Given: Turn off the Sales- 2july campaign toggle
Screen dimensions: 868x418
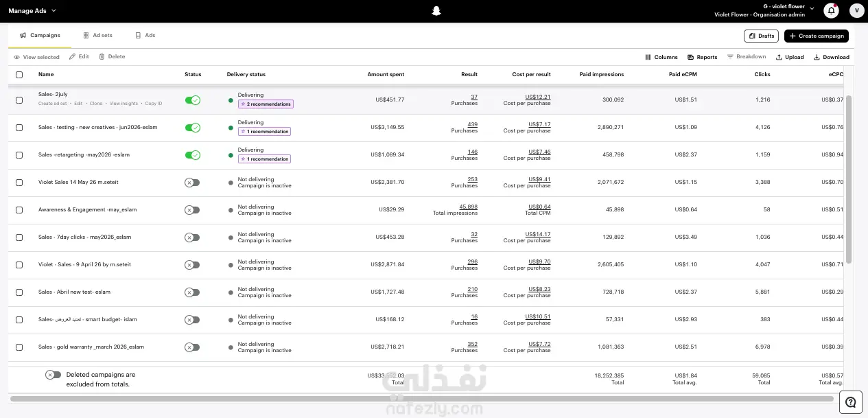Looking at the screenshot, I should (193, 100).
